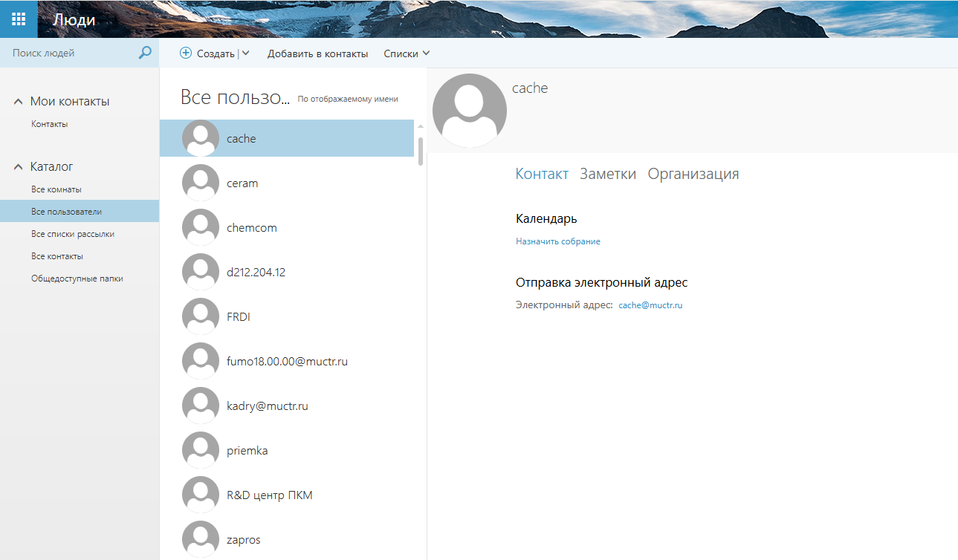Click the Все пользо... list heading
The image size is (958, 560).
pyautogui.click(x=235, y=97)
